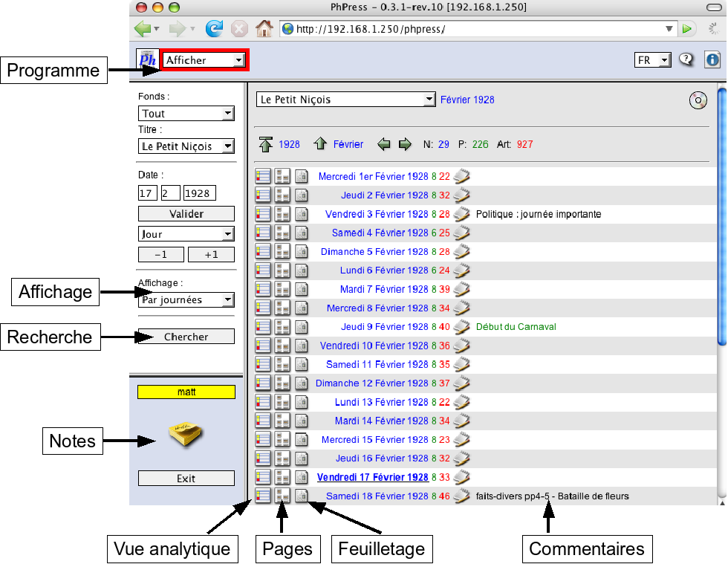Change language using the FR dropdown

tap(652, 59)
